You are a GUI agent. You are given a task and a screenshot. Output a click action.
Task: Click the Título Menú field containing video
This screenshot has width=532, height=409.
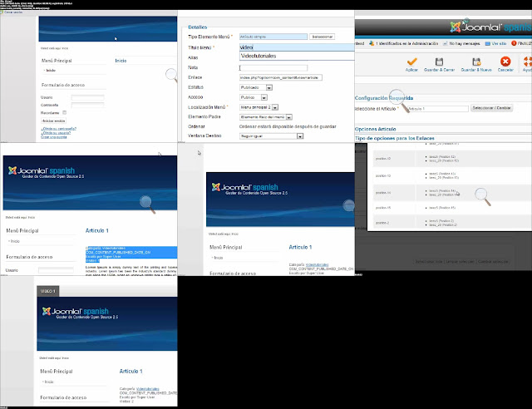point(297,47)
